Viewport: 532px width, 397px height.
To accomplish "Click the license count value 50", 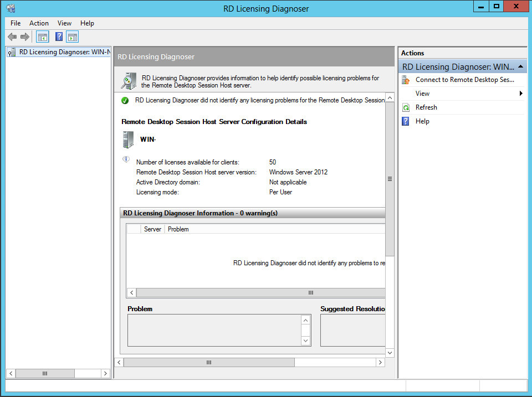I will pyautogui.click(x=273, y=162).
